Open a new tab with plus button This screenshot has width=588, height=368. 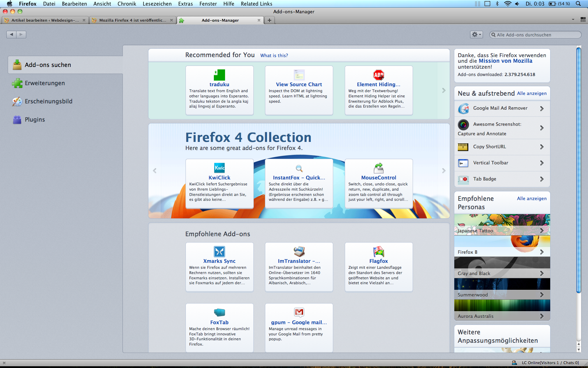tap(269, 20)
